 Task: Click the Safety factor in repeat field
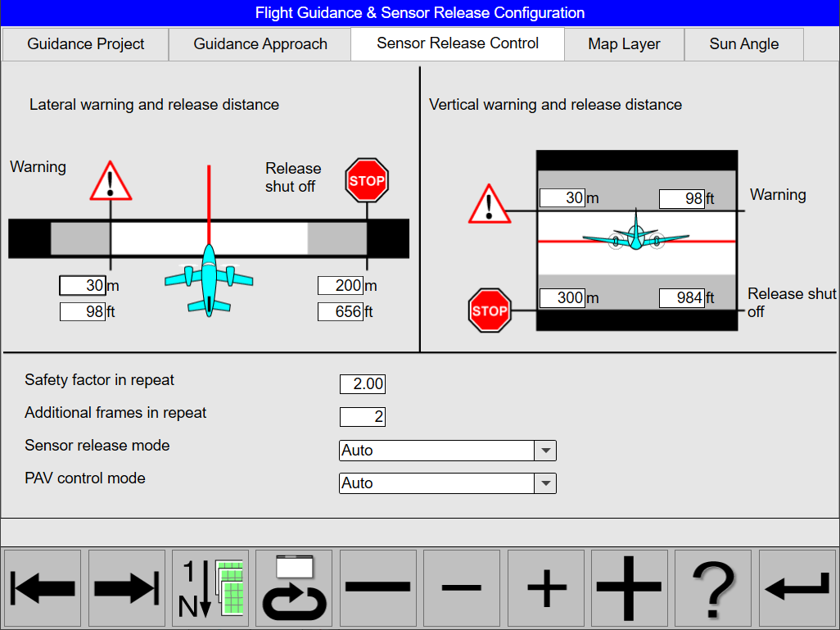click(x=363, y=383)
